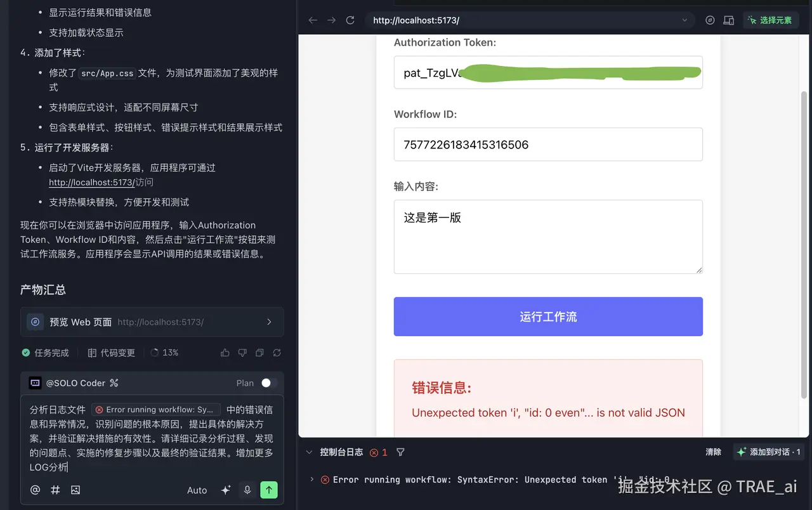
Task: Go forward in the preview browser
Action: click(332, 20)
